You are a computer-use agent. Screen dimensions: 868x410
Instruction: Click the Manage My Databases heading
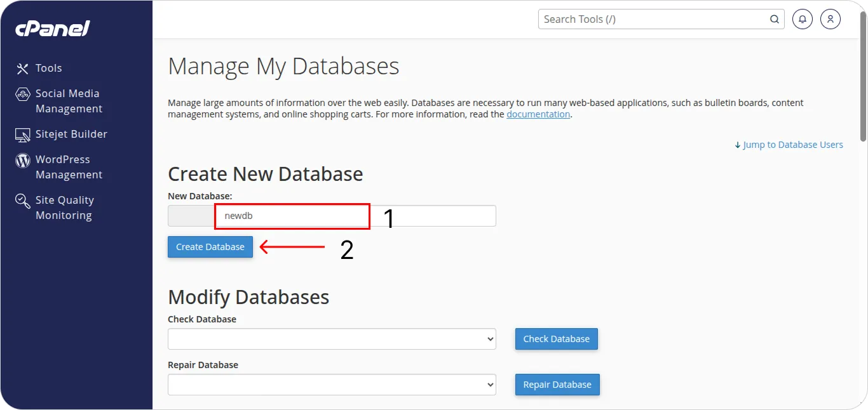pyautogui.click(x=283, y=67)
